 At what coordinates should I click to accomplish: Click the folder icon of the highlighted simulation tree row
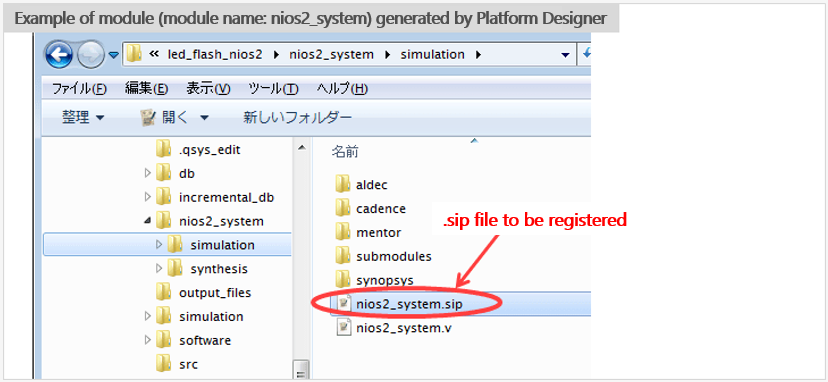coord(175,244)
